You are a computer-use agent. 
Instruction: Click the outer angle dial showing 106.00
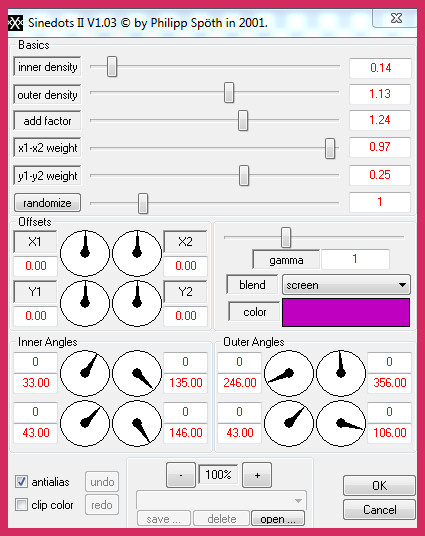[341, 424]
